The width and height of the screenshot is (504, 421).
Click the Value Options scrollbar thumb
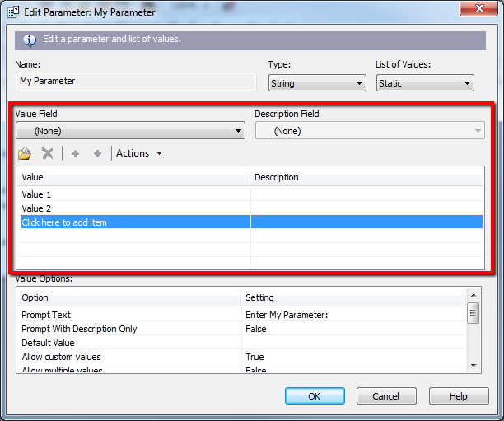474,312
